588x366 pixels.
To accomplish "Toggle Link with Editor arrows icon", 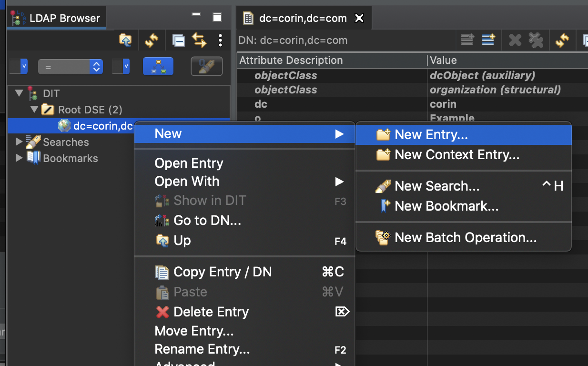I will (x=199, y=41).
